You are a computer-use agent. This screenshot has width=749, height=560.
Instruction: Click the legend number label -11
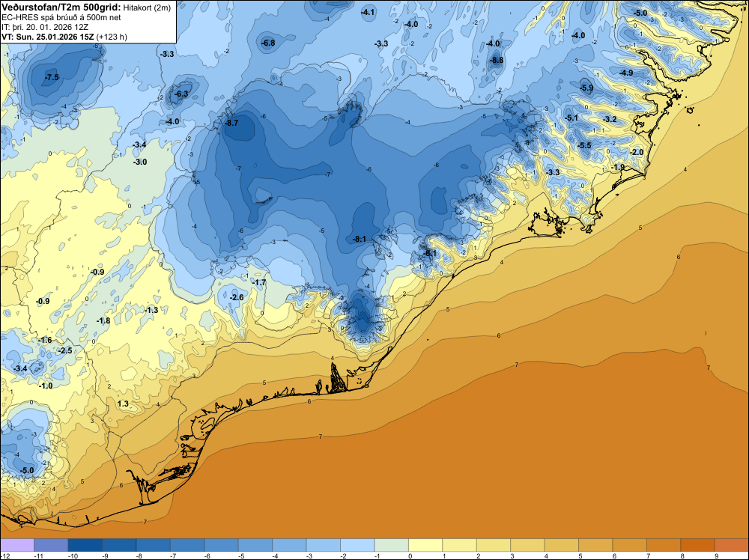pos(39,556)
